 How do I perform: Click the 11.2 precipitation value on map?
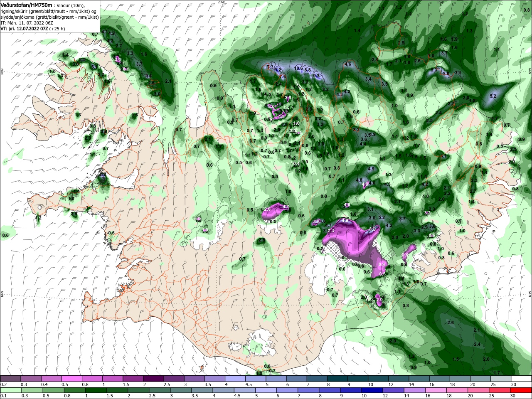point(278,70)
